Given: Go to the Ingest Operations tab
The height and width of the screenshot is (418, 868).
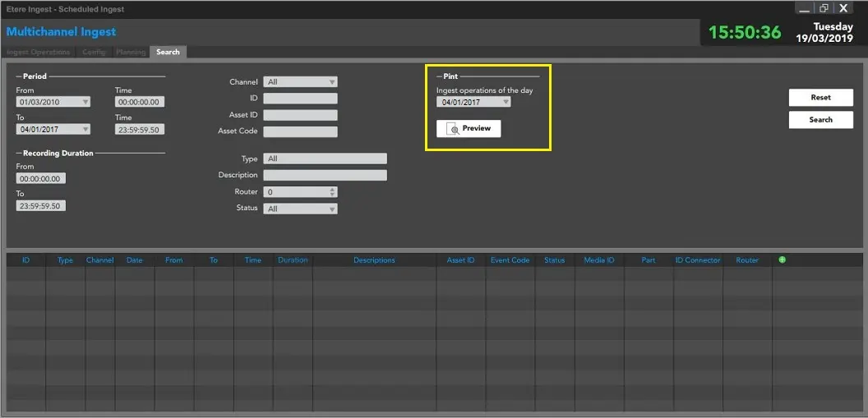Looking at the screenshot, I should tap(40, 52).
